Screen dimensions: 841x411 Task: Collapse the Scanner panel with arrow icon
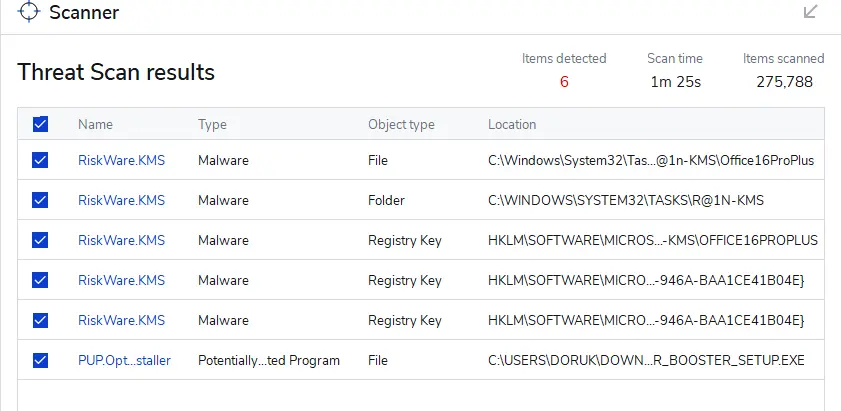810,12
